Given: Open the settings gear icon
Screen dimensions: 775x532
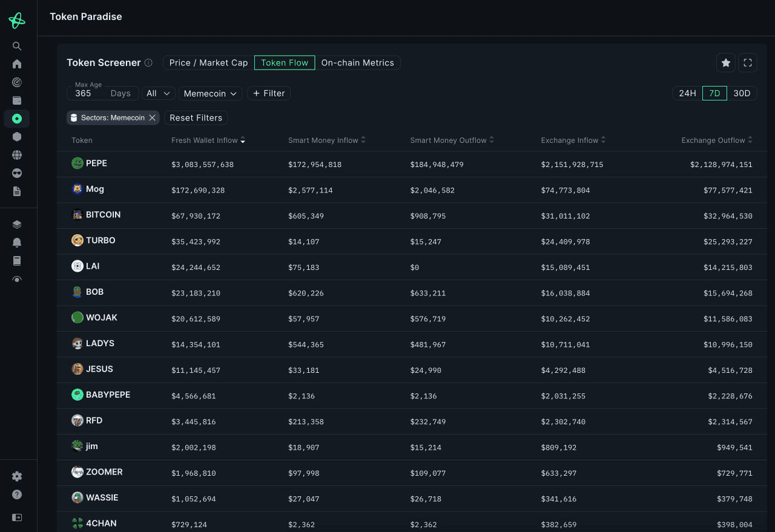Looking at the screenshot, I should pos(17,476).
